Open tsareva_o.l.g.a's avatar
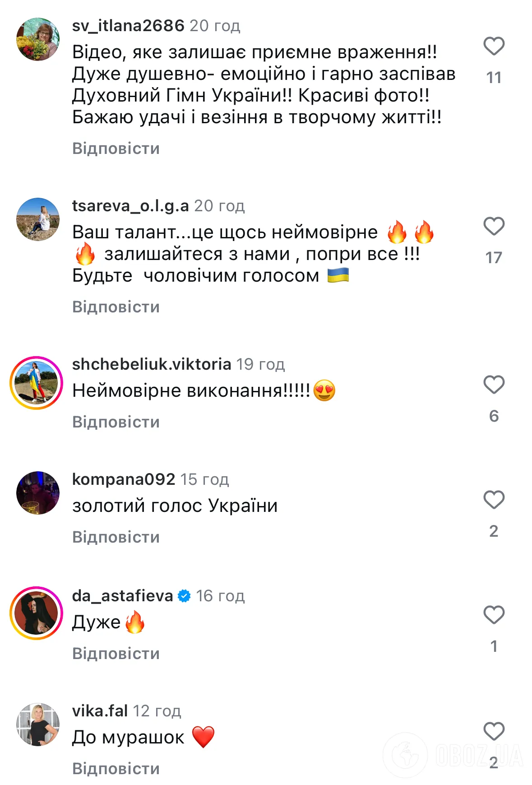 [x=38, y=219]
